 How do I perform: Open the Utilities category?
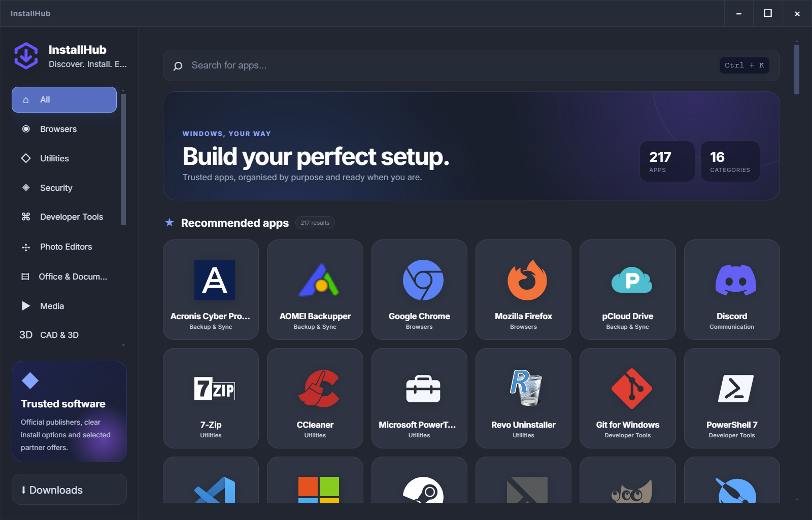pos(64,158)
